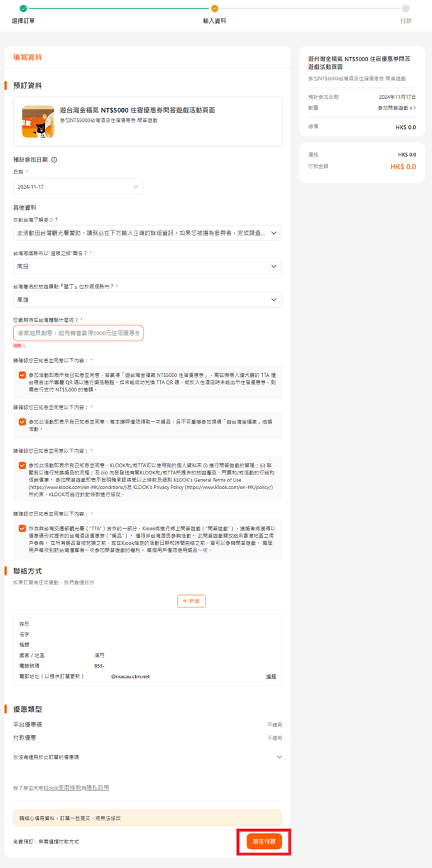Open the dropdown currently set to 南投
This screenshot has width=432, height=868.
click(x=148, y=266)
